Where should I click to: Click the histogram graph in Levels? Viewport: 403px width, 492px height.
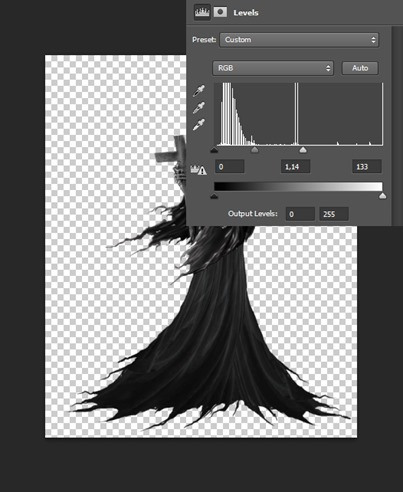click(298, 114)
